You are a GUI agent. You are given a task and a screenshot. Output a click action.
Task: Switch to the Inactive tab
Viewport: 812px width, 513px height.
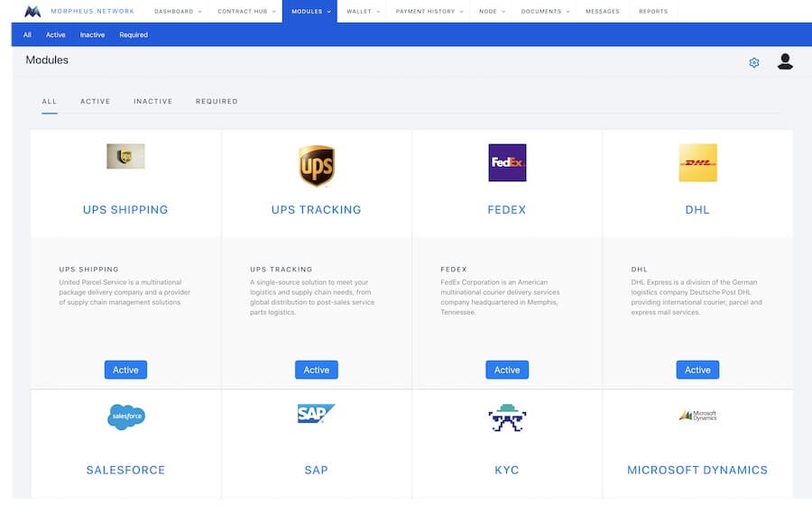pyautogui.click(x=152, y=102)
